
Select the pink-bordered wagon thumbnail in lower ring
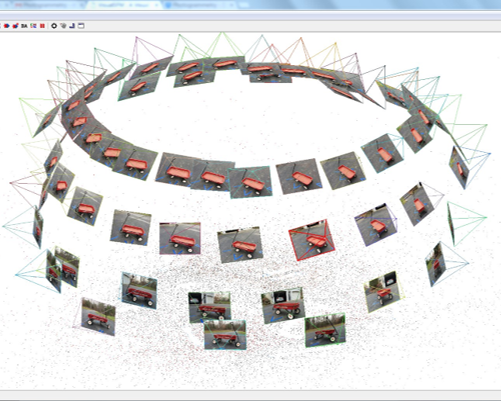pos(180,238)
